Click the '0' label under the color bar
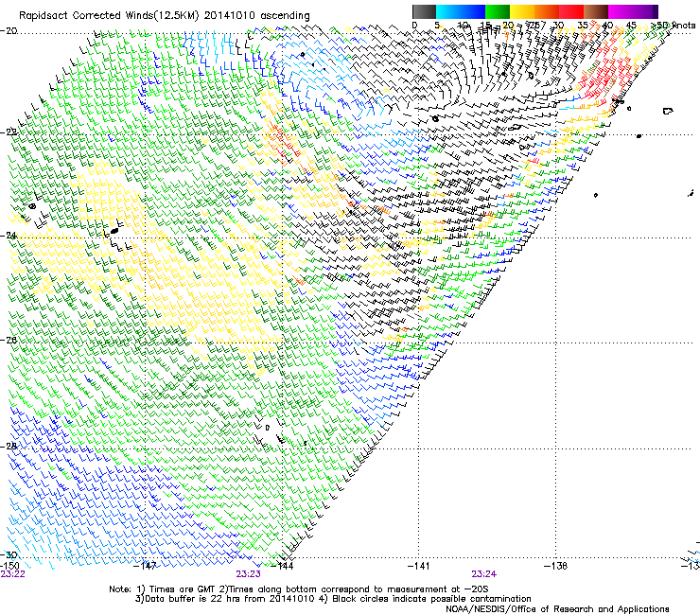The height and width of the screenshot is (615, 700). point(414,25)
